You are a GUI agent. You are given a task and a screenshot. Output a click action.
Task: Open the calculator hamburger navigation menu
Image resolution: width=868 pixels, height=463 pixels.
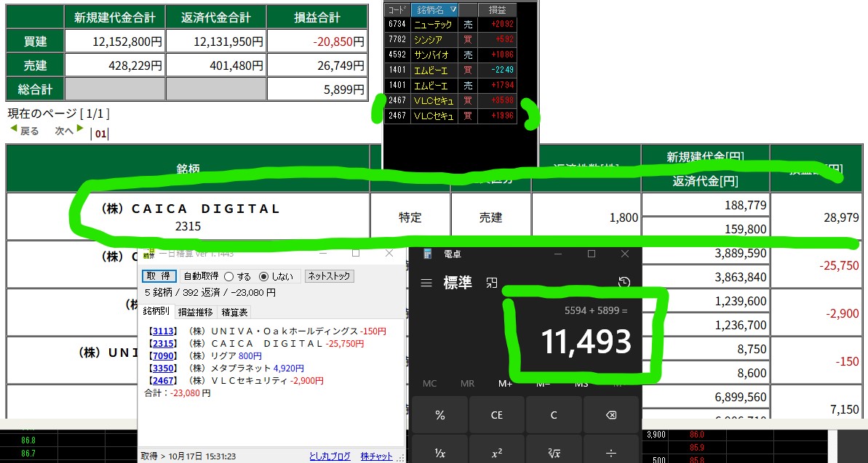coord(426,283)
